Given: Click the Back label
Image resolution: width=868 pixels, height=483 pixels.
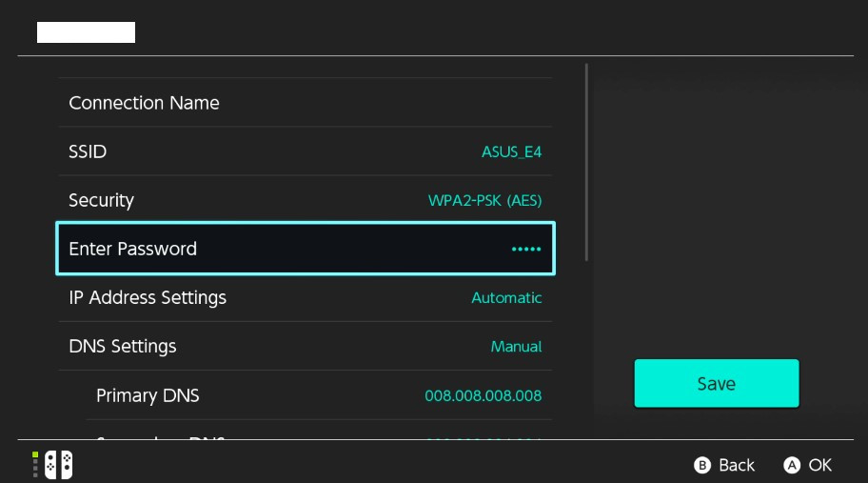Looking at the screenshot, I should pos(737,465).
